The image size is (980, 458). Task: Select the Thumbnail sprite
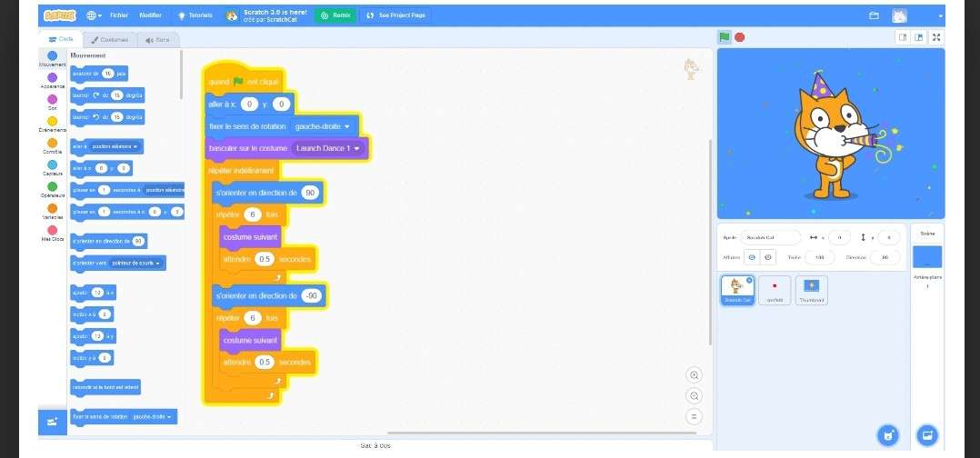click(811, 291)
